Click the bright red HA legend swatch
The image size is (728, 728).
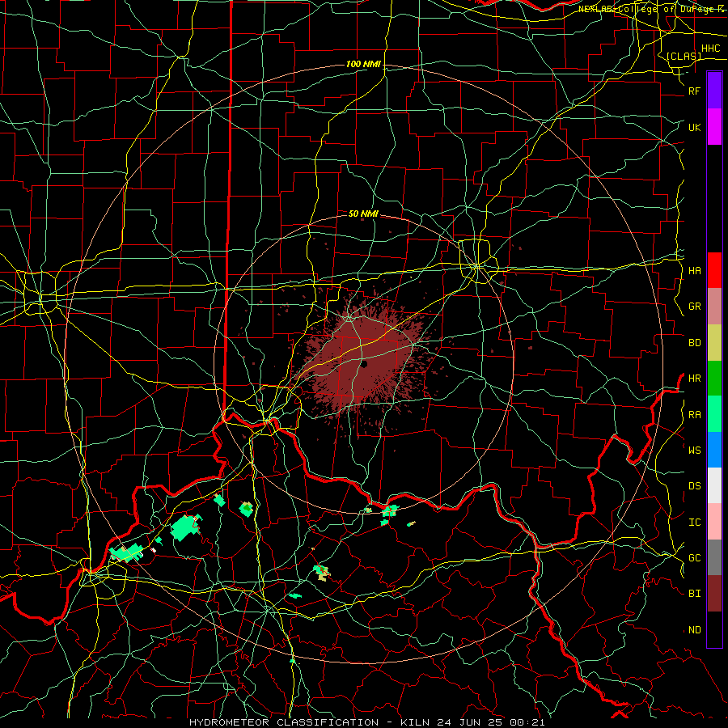coord(714,270)
